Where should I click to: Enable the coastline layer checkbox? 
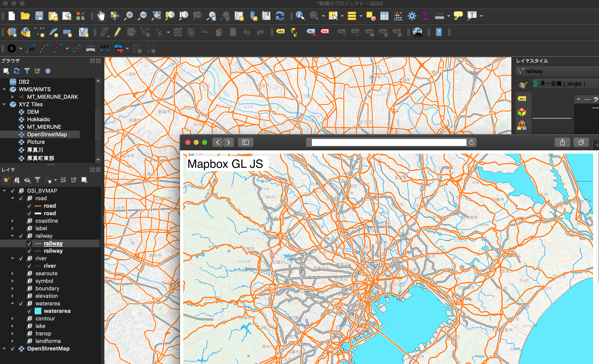(21, 221)
